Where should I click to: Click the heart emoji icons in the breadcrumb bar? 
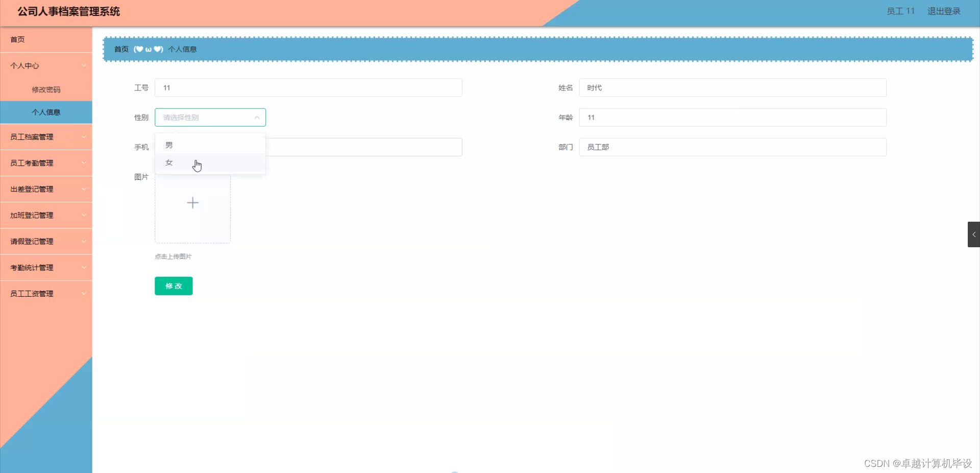(x=148, y=49)
